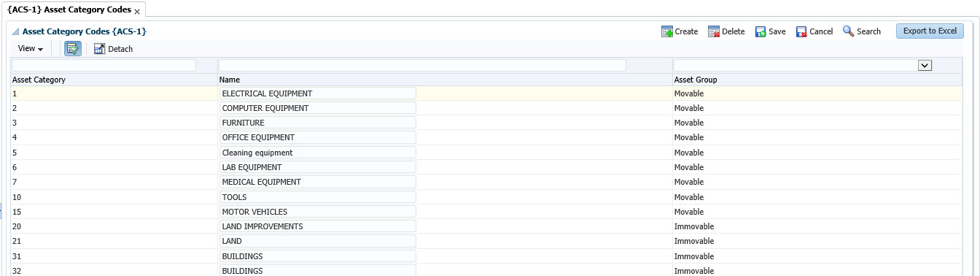Select asset category 31 cell

coord(114,256)
